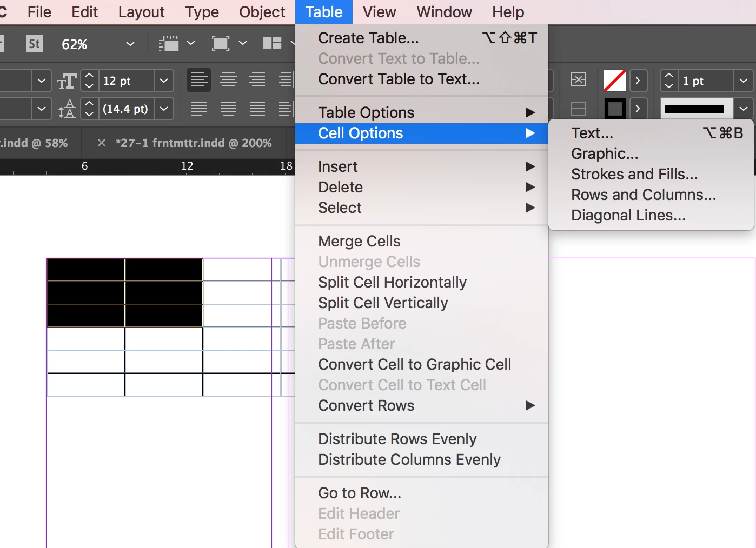The image size is (756, 548).
Task: Open the 12 pt font size dropdown
Action: click(164, 81)
